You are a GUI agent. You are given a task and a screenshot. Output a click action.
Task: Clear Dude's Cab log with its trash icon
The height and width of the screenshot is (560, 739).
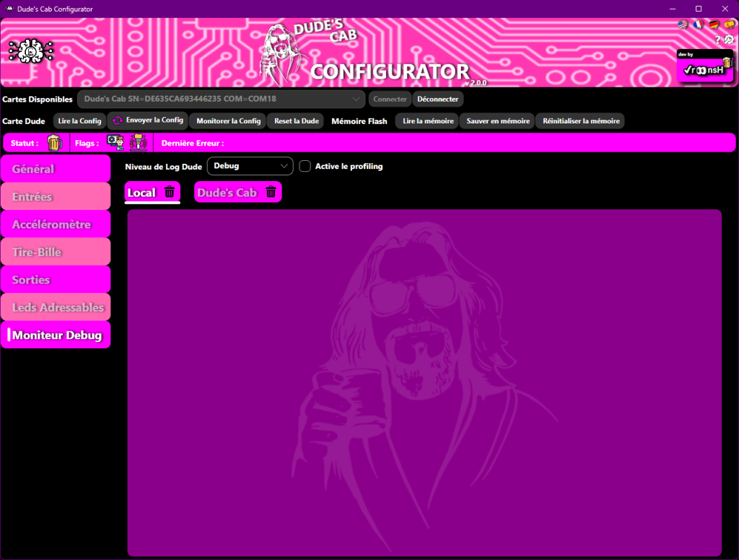click(x=271, y=192)
